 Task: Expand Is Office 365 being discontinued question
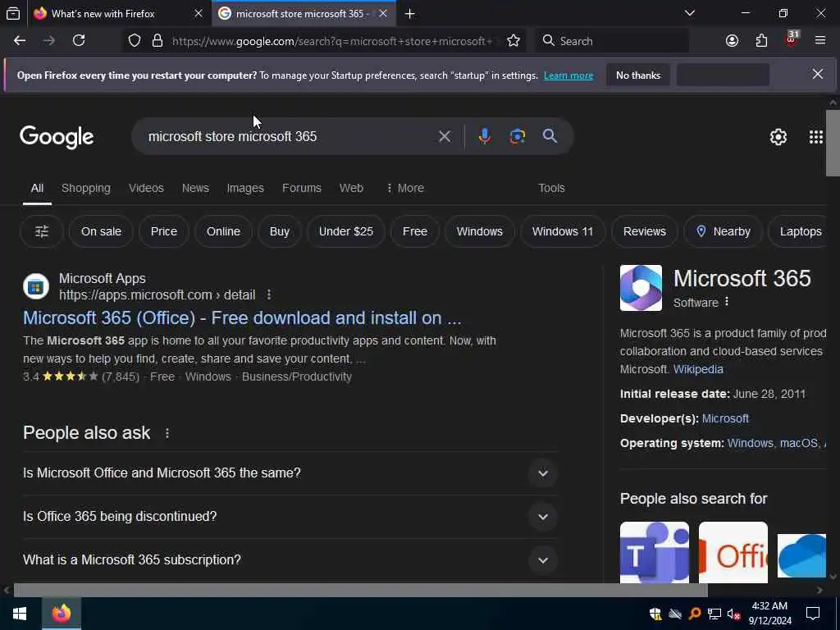(290, 517)
